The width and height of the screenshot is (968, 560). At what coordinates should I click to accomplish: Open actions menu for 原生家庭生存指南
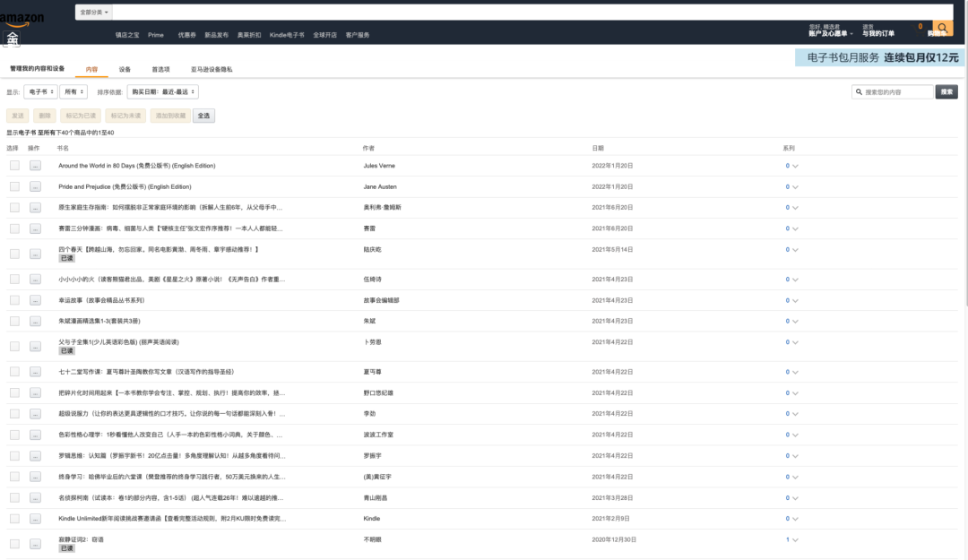click(35, 208)
